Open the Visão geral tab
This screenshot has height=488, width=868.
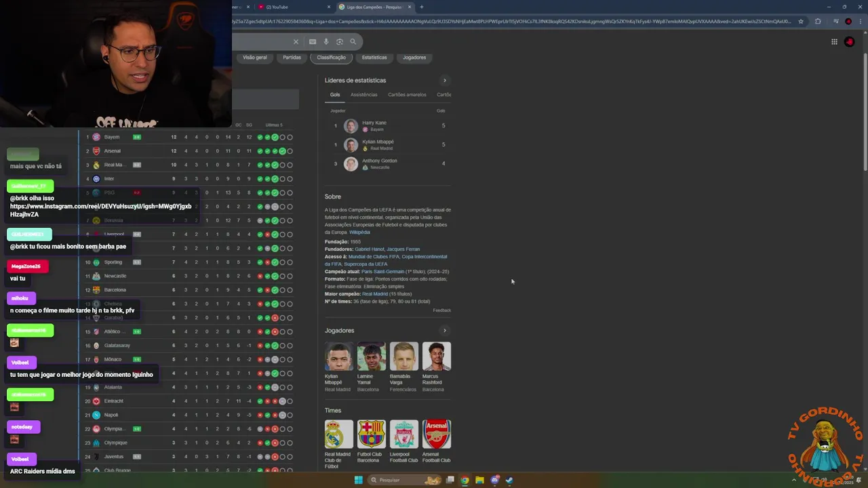255,57
